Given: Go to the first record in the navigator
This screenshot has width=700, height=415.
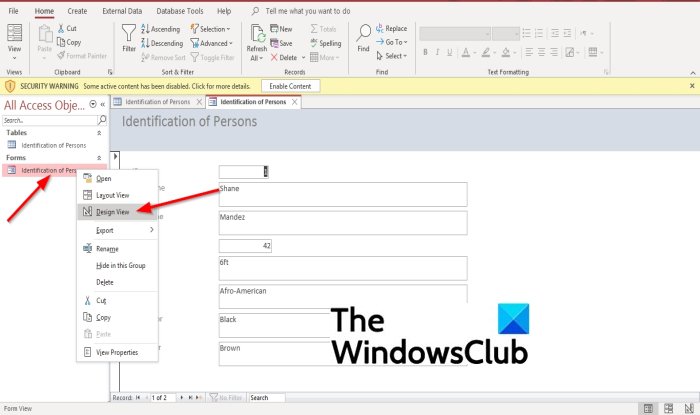Looking at the screenshot, I should tap(138, 398).
